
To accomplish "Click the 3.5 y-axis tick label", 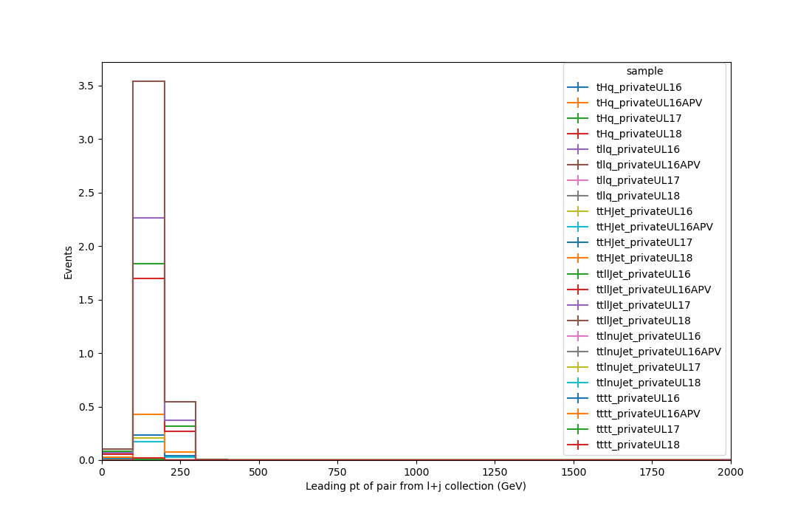I will 86,86.
